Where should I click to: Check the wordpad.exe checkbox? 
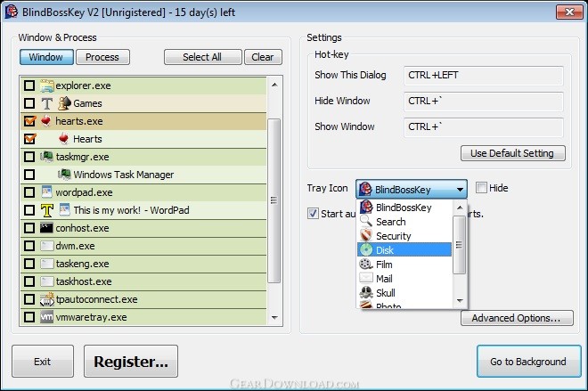coord(29,192)
